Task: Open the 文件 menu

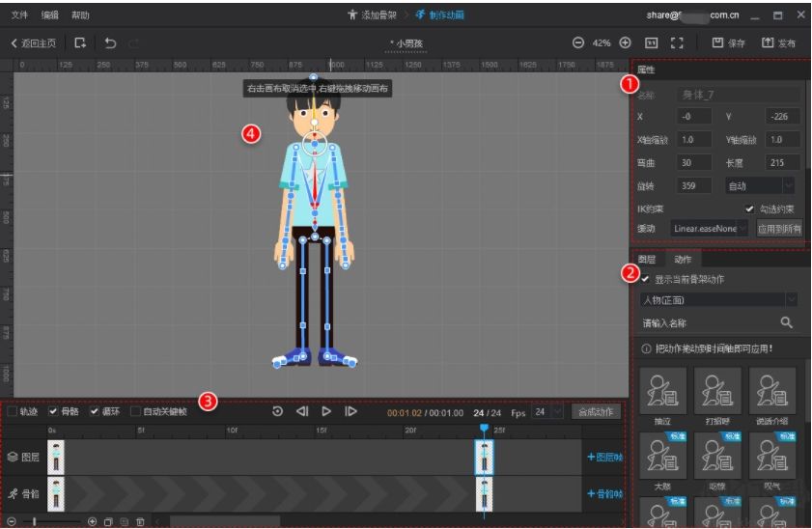Action: coord(19,15)
